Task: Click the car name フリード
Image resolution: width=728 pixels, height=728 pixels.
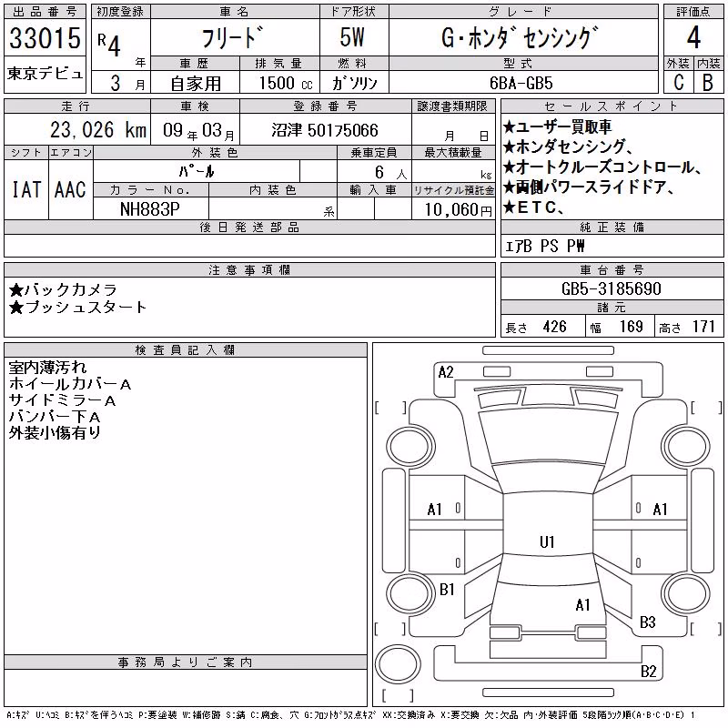Action: click(233, 37)
